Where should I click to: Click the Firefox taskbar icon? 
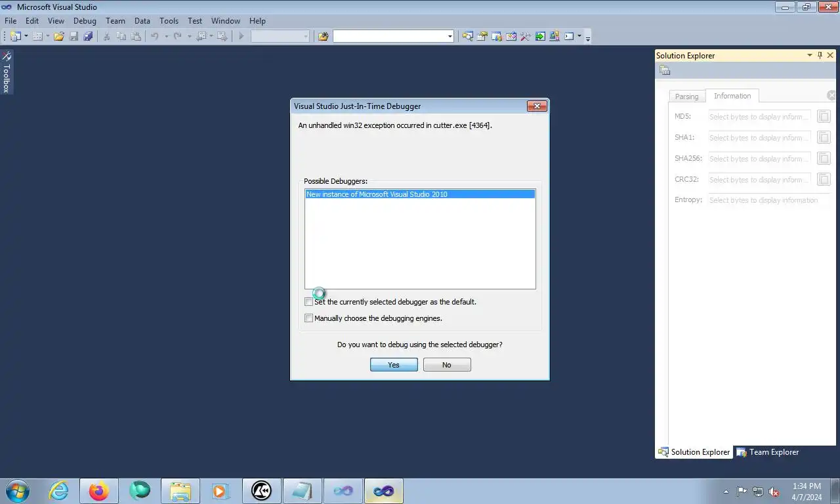[99, 491]
